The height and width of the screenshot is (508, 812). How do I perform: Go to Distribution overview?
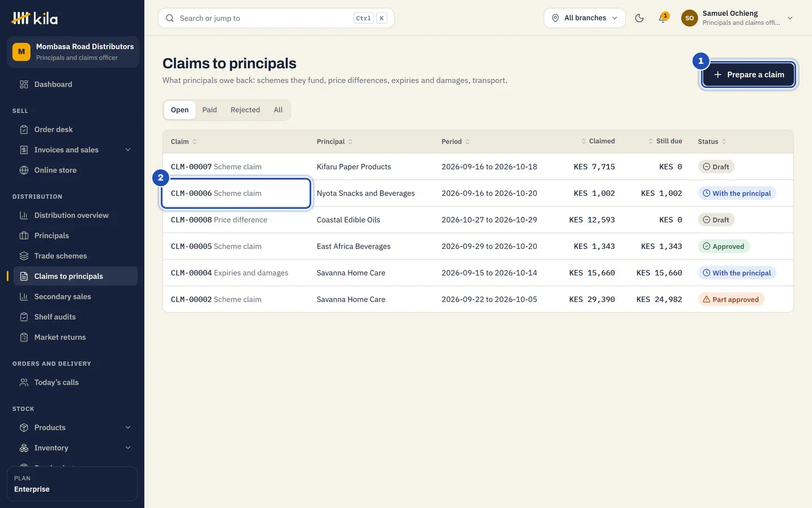coord(72,215)
